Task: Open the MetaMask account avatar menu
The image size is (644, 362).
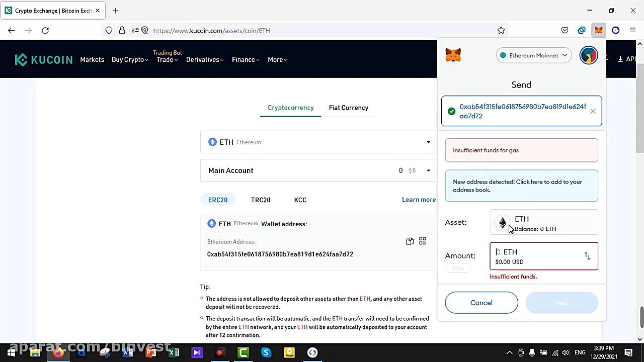Action: (x=589, y=55)
